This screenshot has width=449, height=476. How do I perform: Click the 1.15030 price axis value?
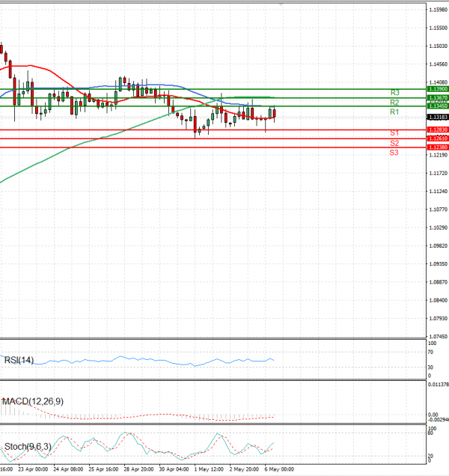tap(439, 46)
